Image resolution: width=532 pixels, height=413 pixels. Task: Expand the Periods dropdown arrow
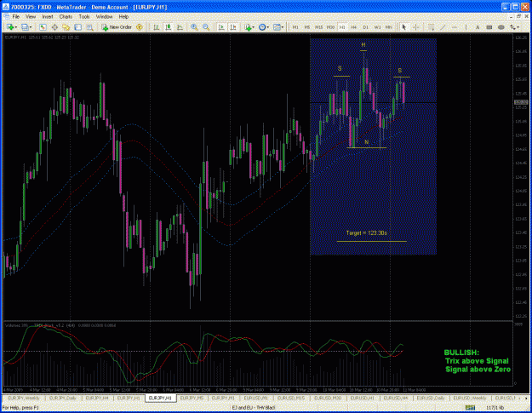click(x=267, y=27)
